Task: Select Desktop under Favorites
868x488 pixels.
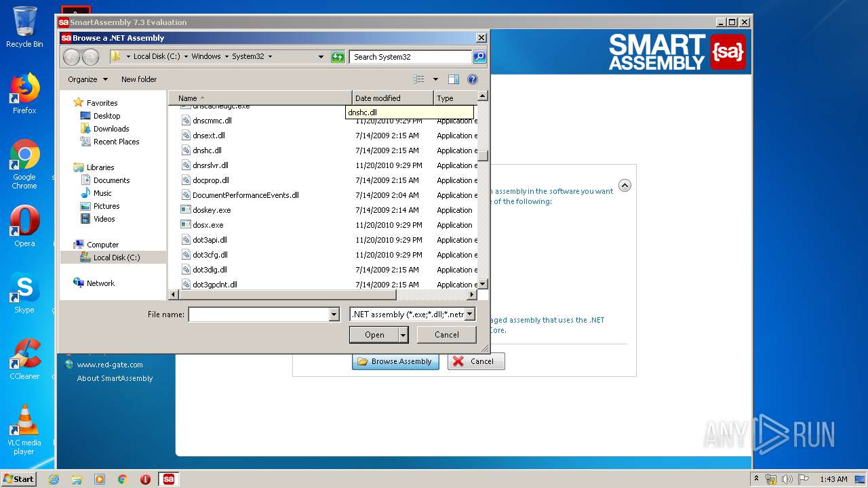Action: [x=106, y=116]
